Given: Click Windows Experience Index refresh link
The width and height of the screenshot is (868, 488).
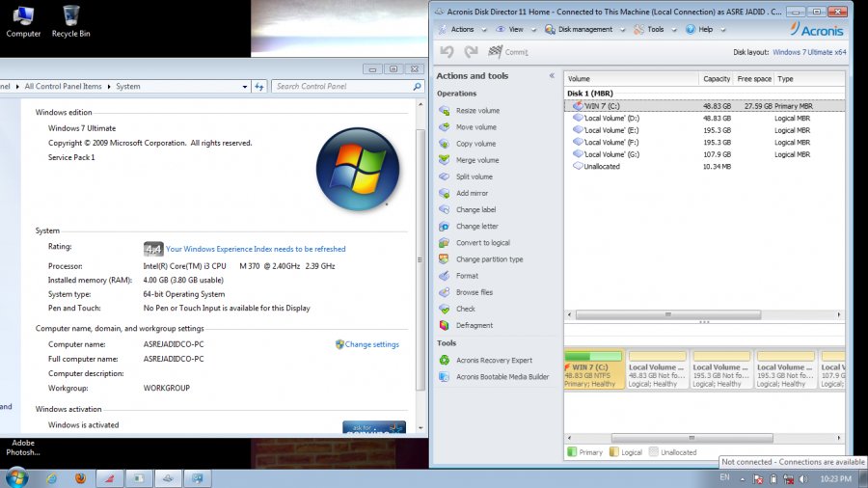Looking at the screenshot, I should point(256,249).
